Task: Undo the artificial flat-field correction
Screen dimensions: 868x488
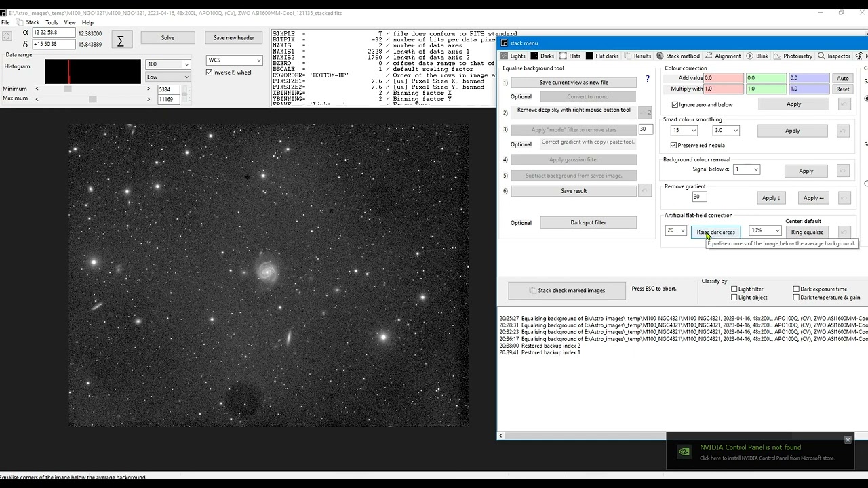Action: pos(844,232)
